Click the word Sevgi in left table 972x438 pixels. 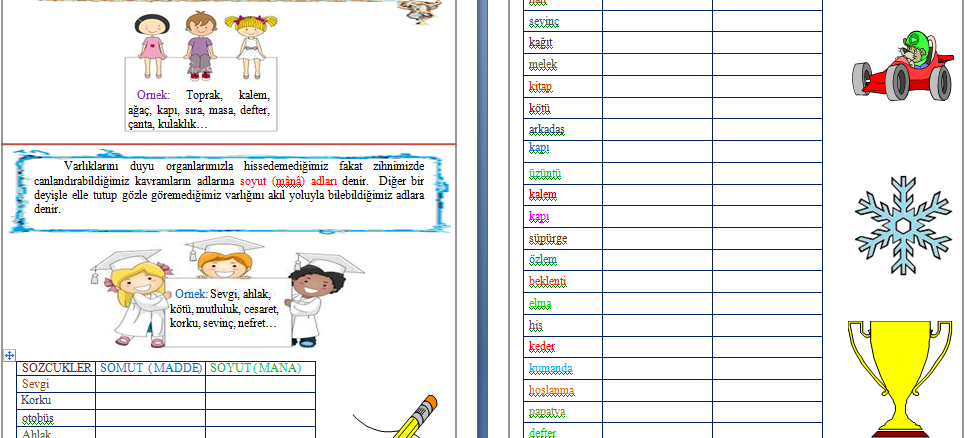[35, 384]
